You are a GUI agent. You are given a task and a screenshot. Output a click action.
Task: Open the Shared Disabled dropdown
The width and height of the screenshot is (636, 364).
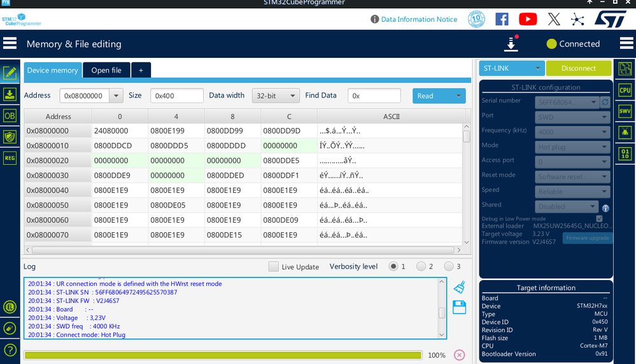pos(567,206)
